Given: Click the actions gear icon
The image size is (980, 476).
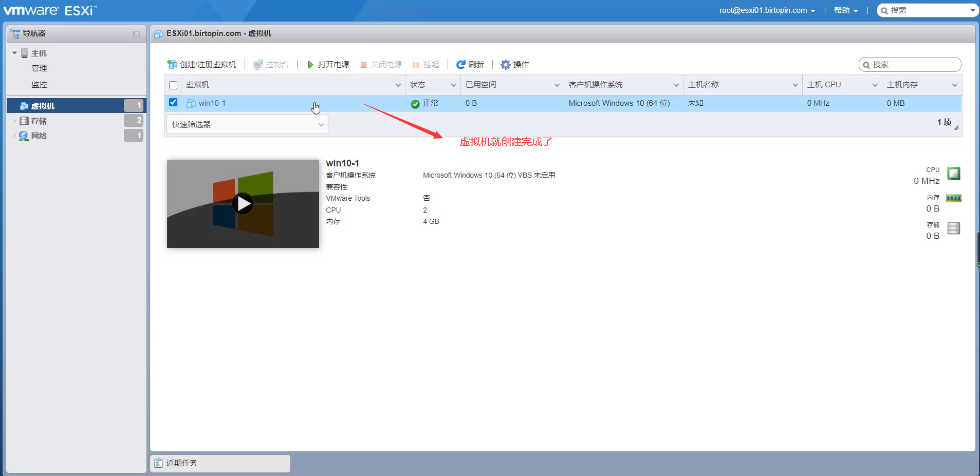Looking at the screenshot, I should pos(506,64).
